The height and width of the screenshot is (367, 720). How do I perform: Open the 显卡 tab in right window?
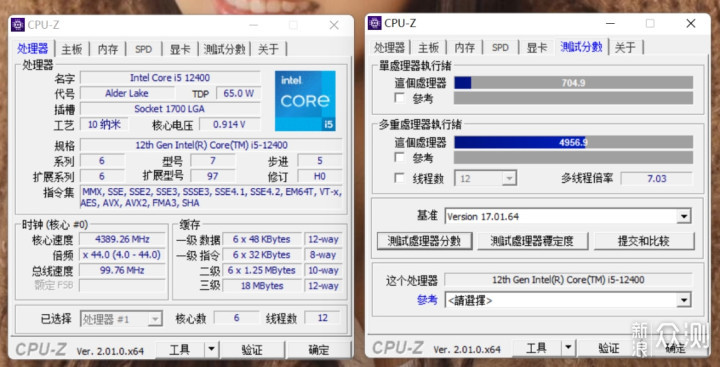537,47
